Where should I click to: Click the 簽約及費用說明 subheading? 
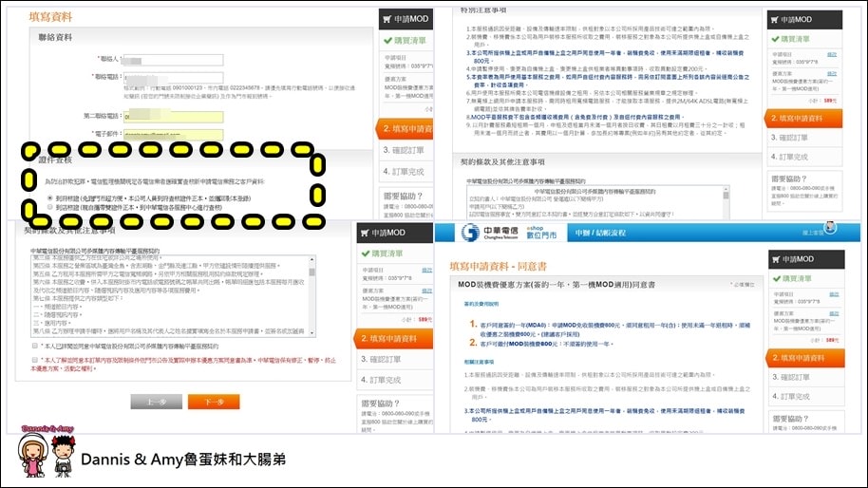[x=481, y=304]
